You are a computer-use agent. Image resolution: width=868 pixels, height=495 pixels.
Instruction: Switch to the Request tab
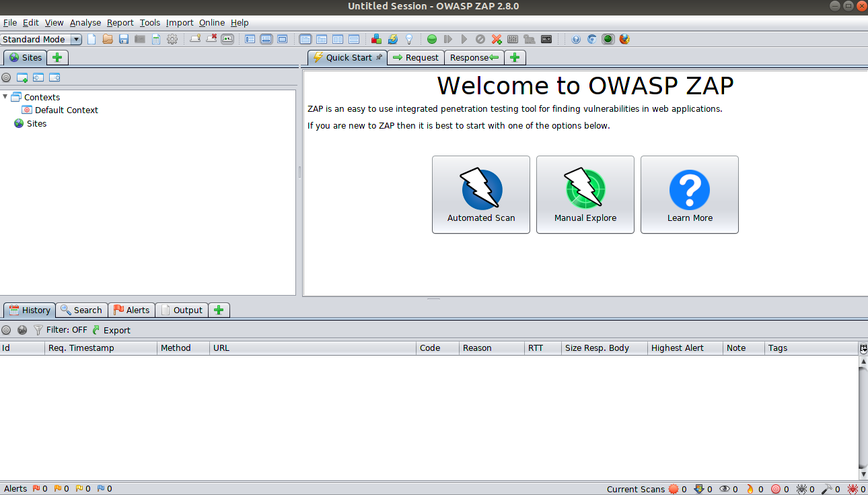tap(416, 58)
